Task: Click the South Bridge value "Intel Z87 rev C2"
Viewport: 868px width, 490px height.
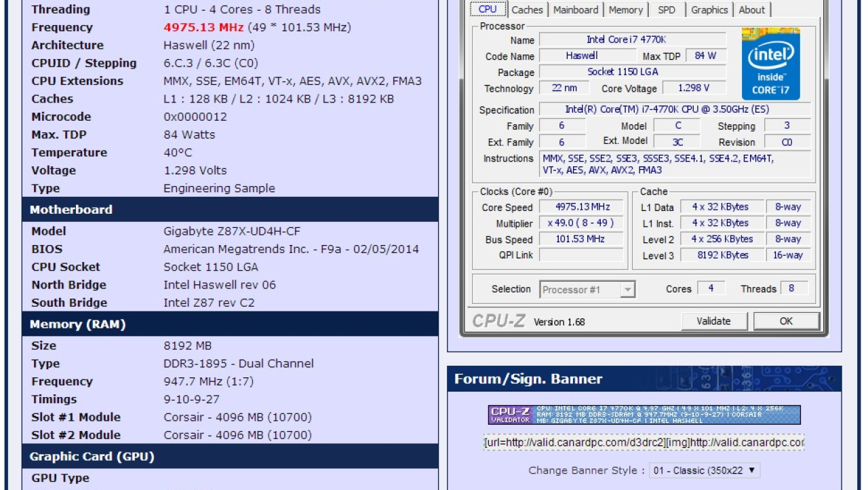Action: [x=209, y=303]
